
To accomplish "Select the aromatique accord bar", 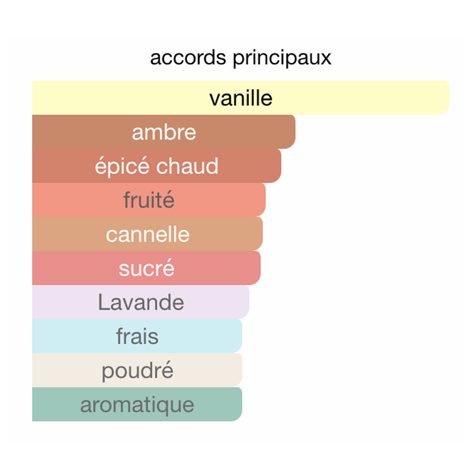I will 137,404.
